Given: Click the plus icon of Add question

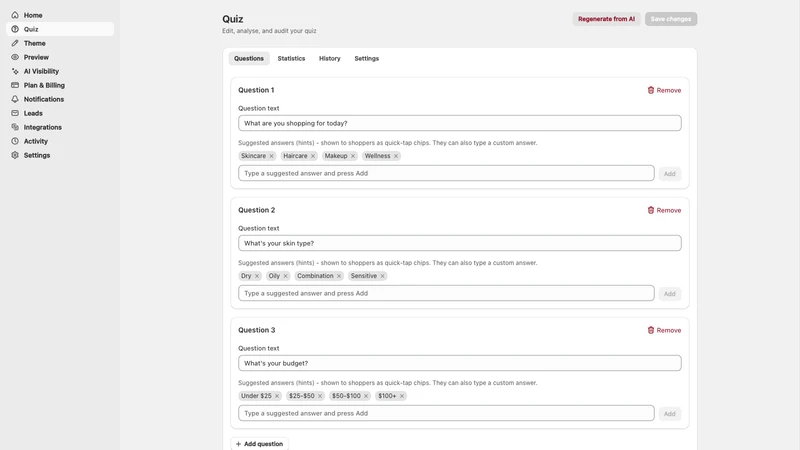Looking at the screenshot, I should (x=238, y=444).
